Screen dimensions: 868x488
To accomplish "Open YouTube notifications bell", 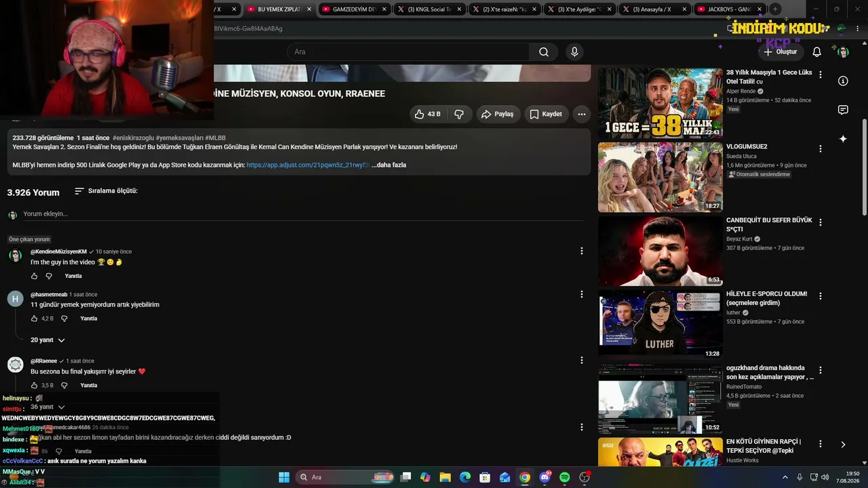I will coord(816,52).
